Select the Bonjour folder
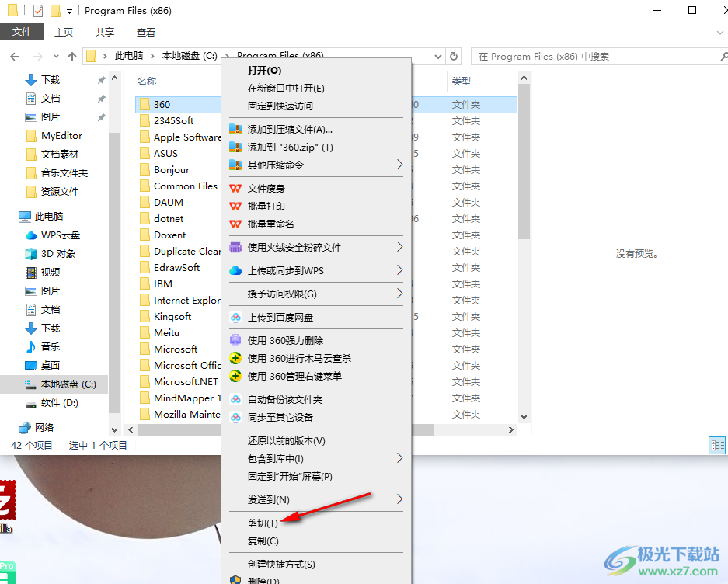The width and height of the screenshot is (728, 584). (x=172, y=170)
